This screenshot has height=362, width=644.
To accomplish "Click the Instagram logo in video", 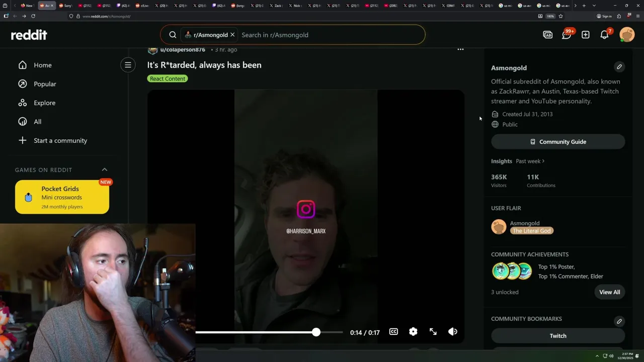I will 306,210.
